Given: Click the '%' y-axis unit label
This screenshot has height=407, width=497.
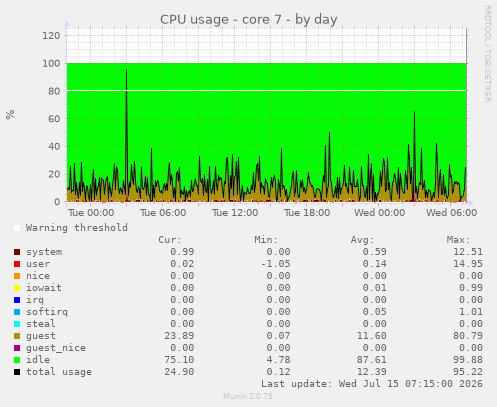Looking at the screenshot, I should pyautogui.click(x=10, y=114).
